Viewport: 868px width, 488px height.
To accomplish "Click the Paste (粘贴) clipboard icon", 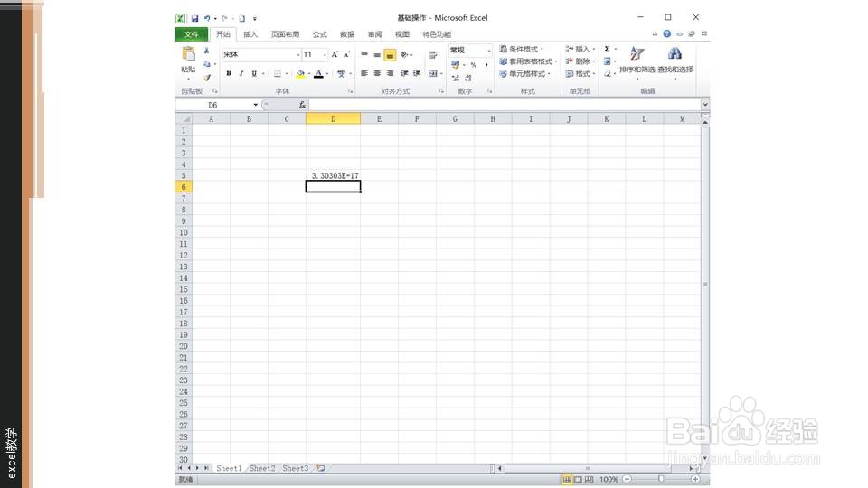I will pyautogui.click(x=188, y=54).
